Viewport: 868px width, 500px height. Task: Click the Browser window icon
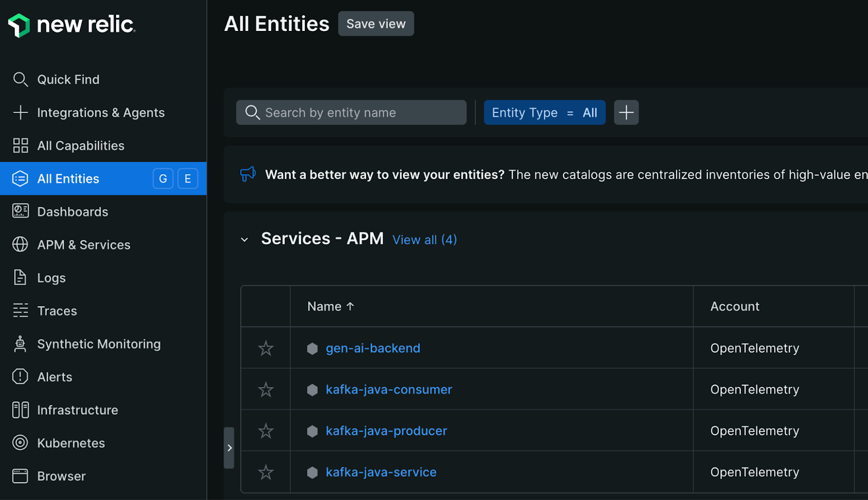pos(20,476)
